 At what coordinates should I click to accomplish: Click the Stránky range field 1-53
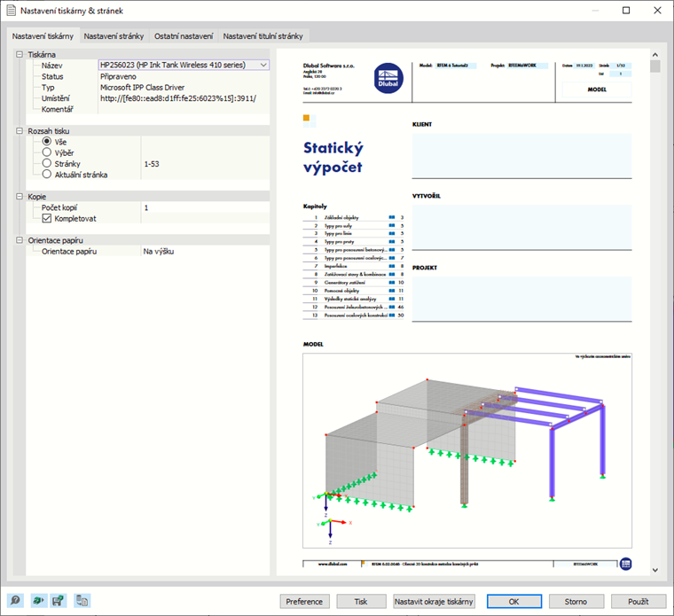(206, 164)
